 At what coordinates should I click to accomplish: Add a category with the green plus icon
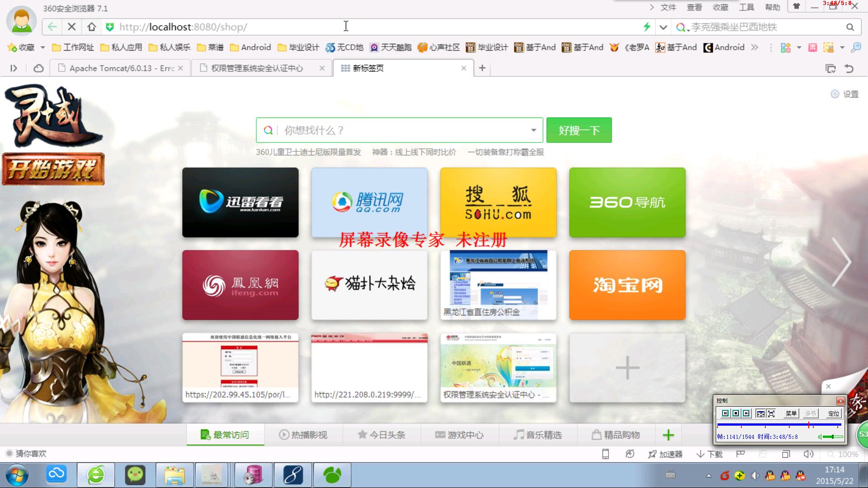pos(668,435)
